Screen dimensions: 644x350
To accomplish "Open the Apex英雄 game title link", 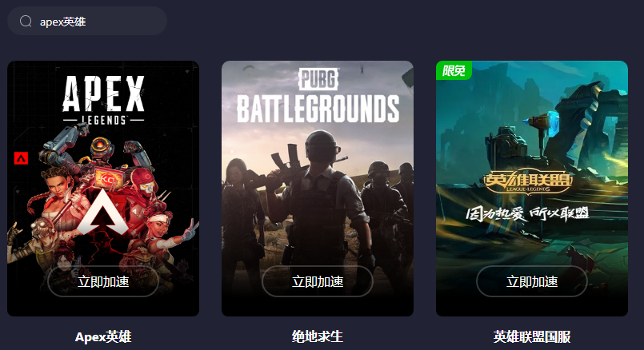I will [103, 337].
